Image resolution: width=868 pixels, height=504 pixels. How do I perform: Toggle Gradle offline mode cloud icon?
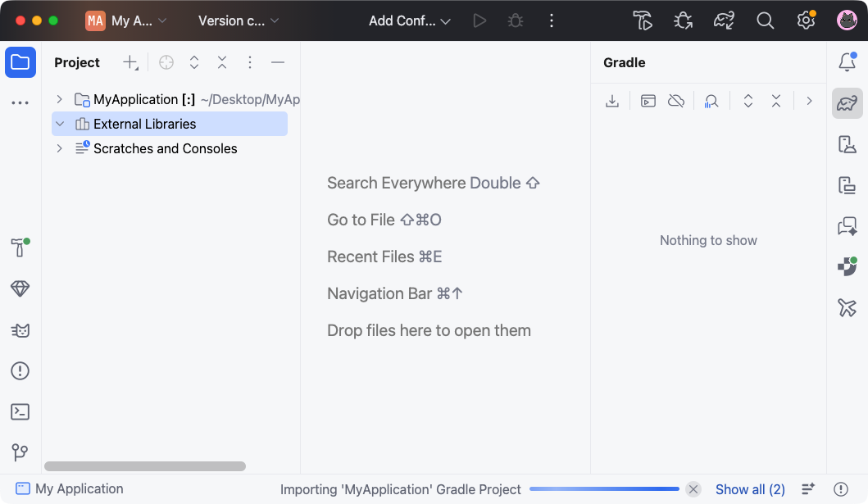point(676,101)
